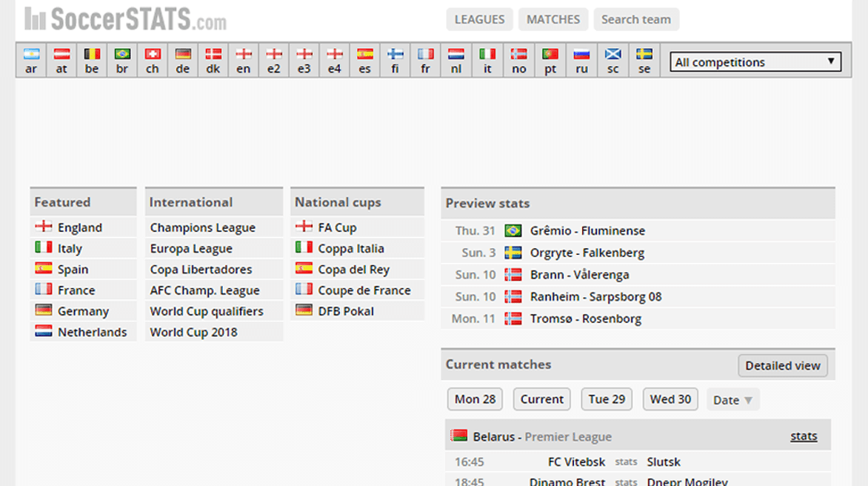Open Copa del Rey link
868x486 pixels.
(x=354, y=270)
